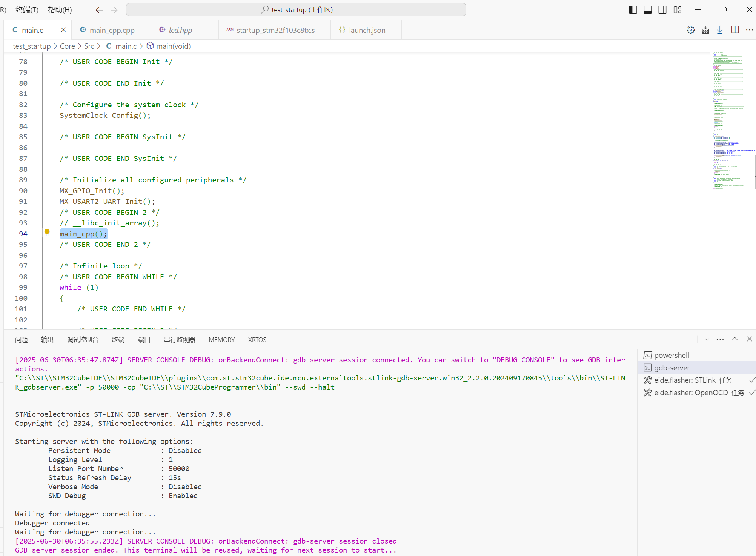This screenshot has height=556, width=756.
Task: Go back with the left arrow
Action: pos(99,10)
